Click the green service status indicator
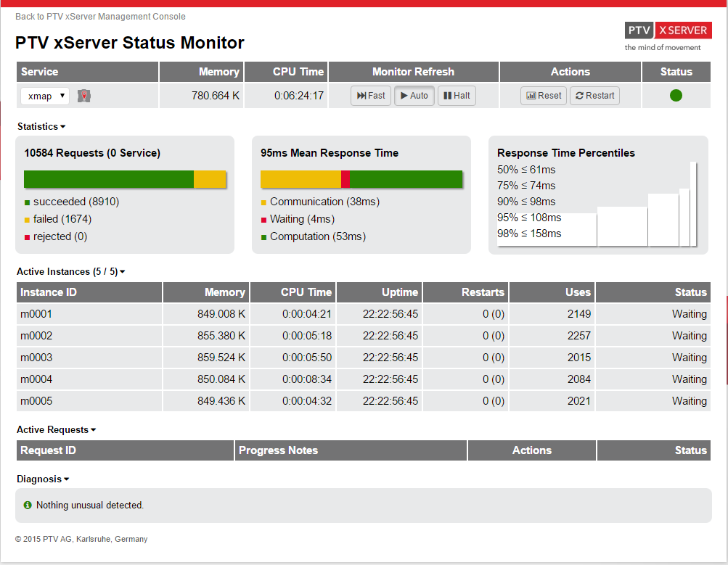The height and width of the screenshot is (565, 728). coord(676,95)
